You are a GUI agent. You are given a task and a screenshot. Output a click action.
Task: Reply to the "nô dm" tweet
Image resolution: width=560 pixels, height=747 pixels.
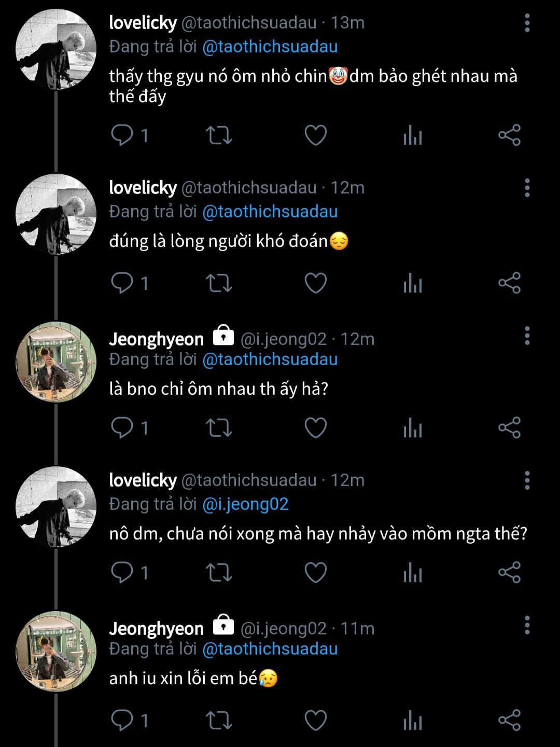(122, 573)
